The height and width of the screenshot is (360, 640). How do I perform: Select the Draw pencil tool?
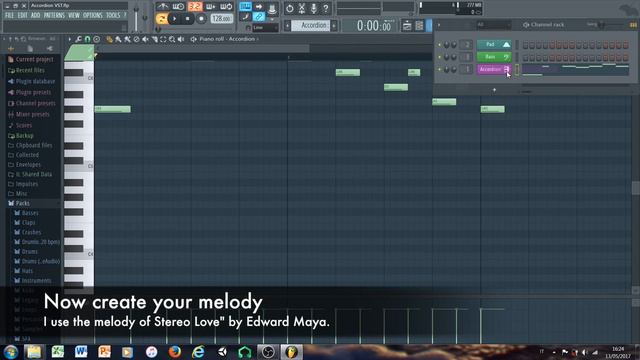tap(109, 39)
